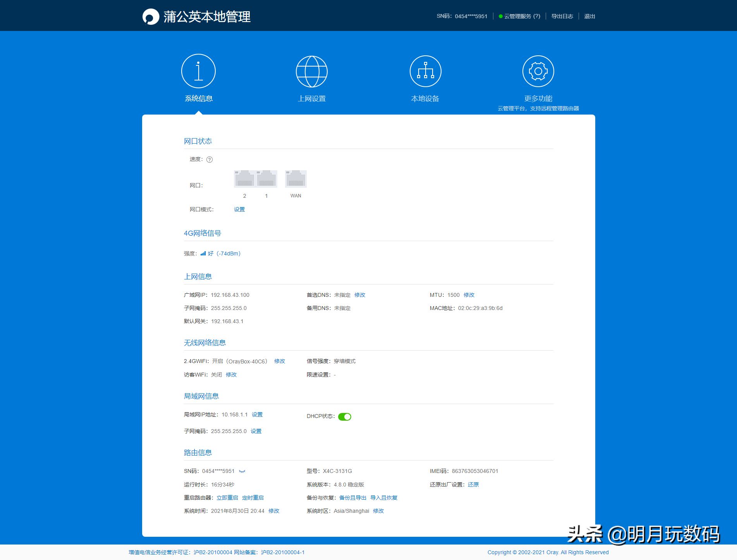This screenshot has width=737, height=560.
Task: Modify the Asia/Shanghai system timezone
Action: pos(378,511)
